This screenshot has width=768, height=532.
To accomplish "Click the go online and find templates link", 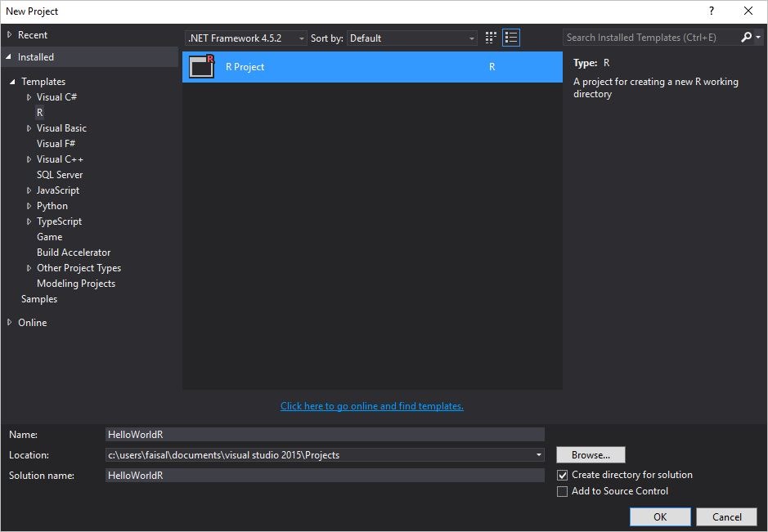I will click(x=371, y=406).
